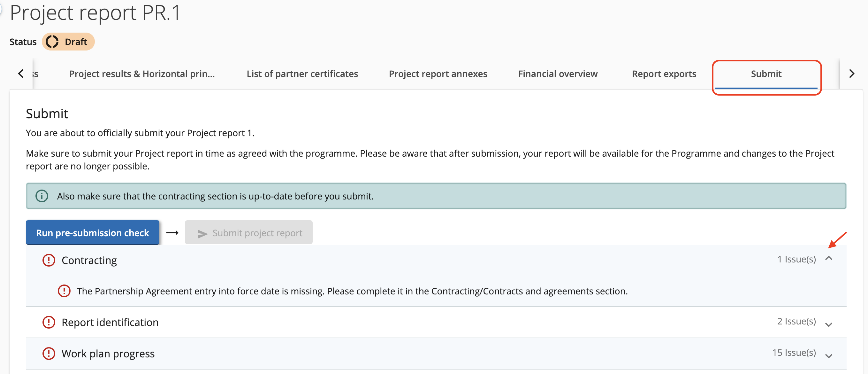
Task: Open the Financial overview tab
Action: pyautogui.click(x=558, y=74)
